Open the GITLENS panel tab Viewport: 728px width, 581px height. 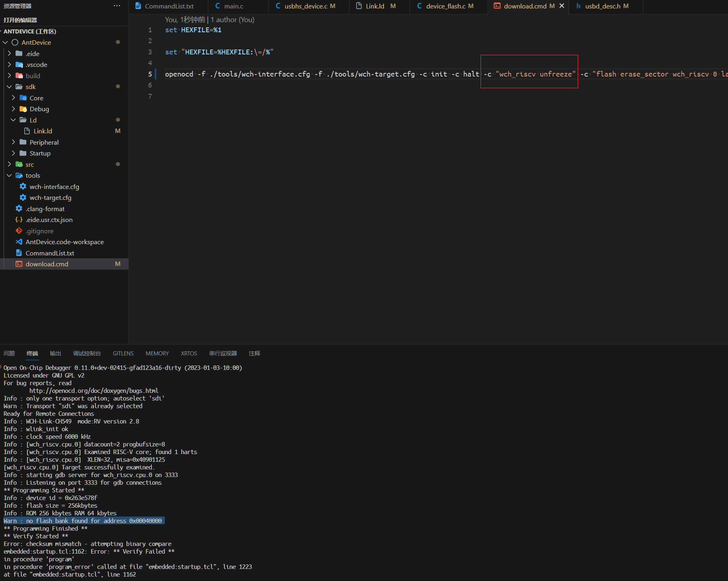[x=123, y=353]
